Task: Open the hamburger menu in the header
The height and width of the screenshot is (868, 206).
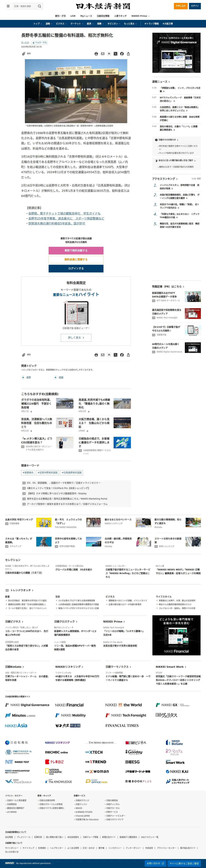Action: [x=8, y=6]
